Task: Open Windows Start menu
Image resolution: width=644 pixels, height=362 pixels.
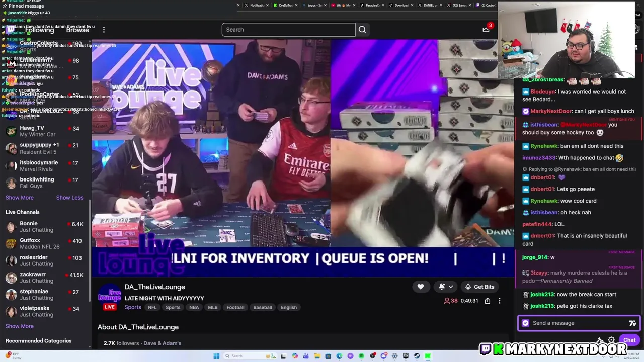Action: pyautogui.click(x=216, y=356)
